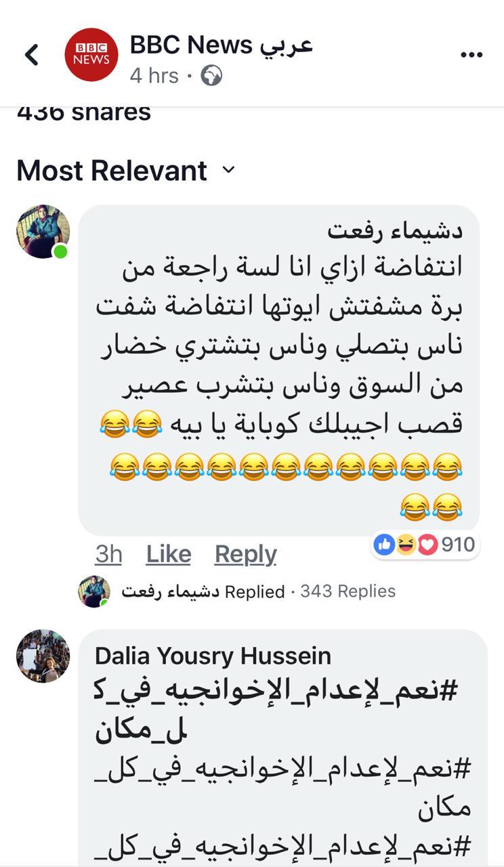Screen dimensions: 504x867
Task: Like the first comment by دشيماء رفعت
Action: 168,555
